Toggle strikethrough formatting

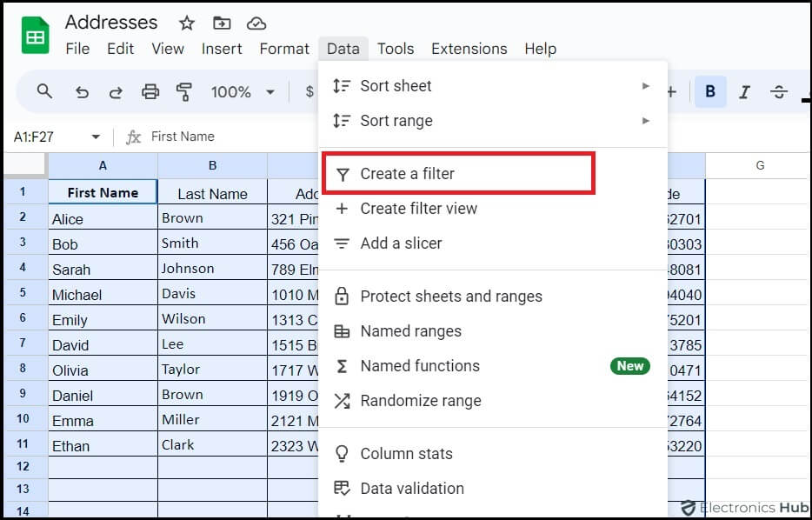pyautogui.click(x=780, y=90)
